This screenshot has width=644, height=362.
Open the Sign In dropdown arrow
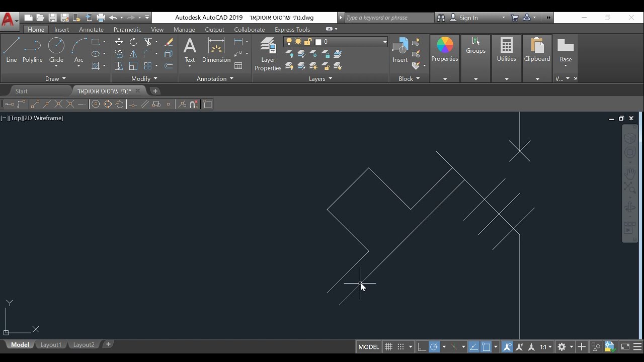[503, 18]
